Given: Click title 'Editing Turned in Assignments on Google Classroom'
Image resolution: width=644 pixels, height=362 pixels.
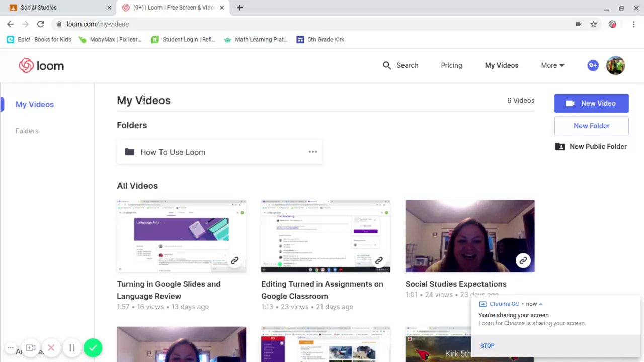Looking at the screenshot, I should click(323, 290).
